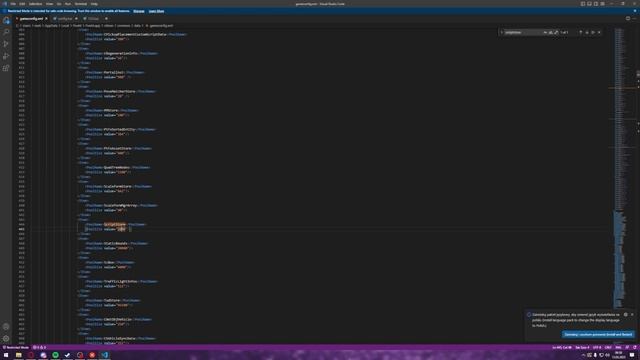Close the language pack notification
This screenshot has height=360, width=640.
point(632,315)
